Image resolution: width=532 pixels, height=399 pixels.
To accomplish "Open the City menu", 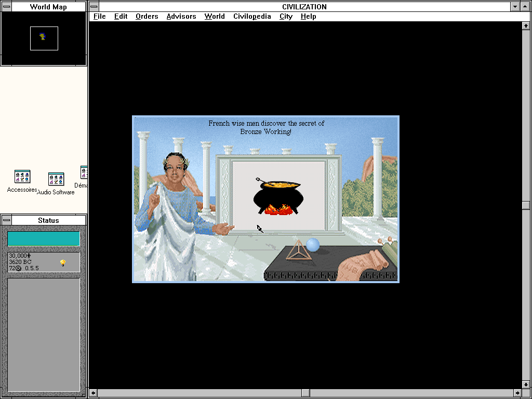I will point(286,16).
